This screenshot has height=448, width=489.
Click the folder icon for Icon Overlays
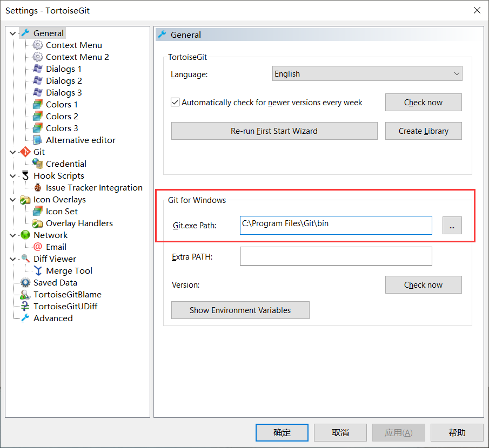pos(25,199)
